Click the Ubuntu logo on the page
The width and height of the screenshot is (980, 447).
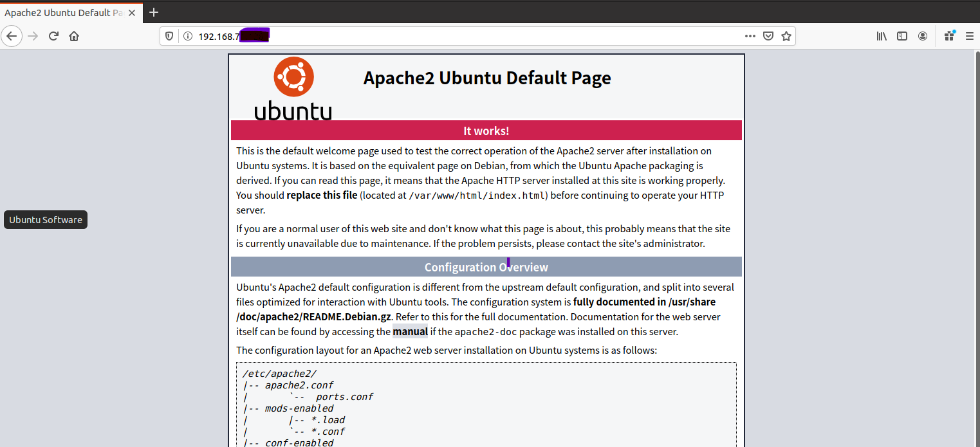293,88
